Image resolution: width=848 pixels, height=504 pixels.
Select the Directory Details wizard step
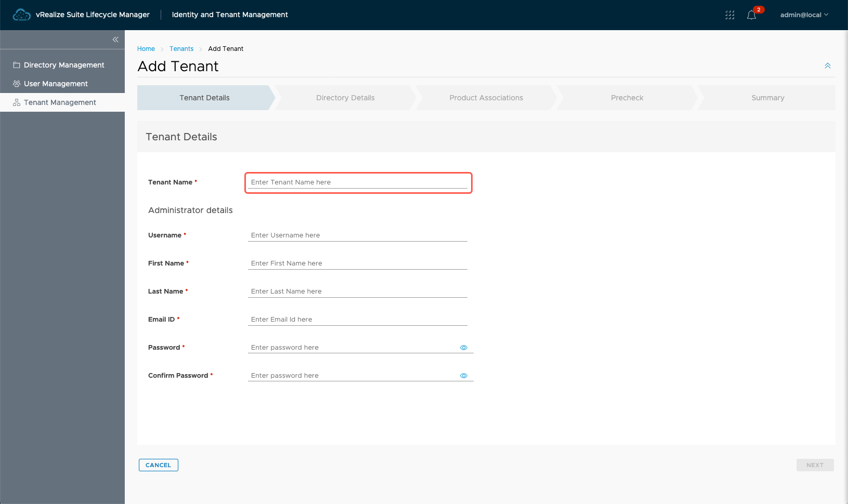(x=345, y=98)
